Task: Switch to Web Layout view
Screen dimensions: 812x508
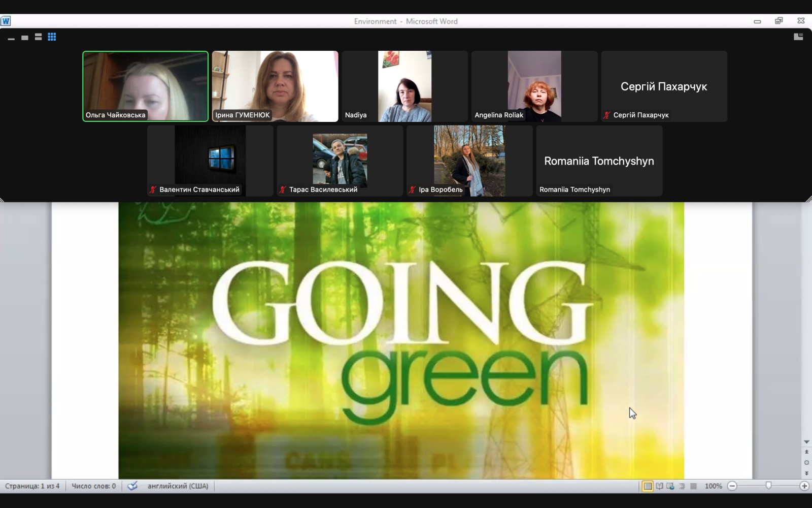Action: coord(670,486)
